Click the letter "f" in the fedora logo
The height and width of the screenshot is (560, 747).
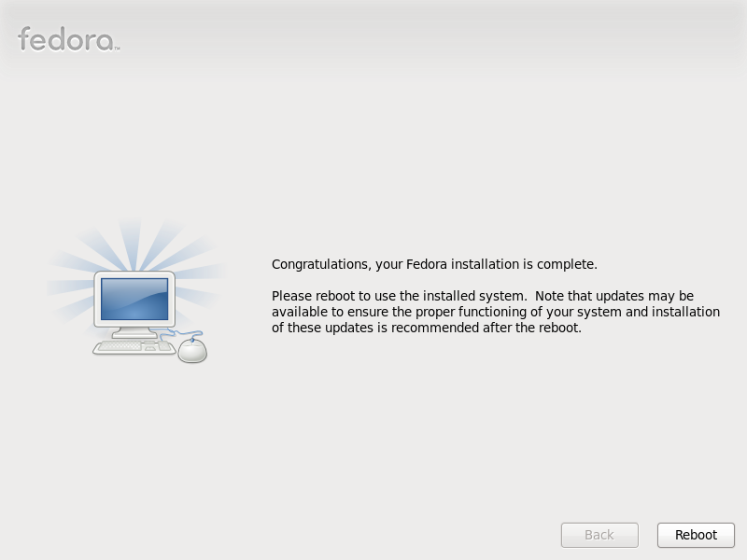pos(24,38)
